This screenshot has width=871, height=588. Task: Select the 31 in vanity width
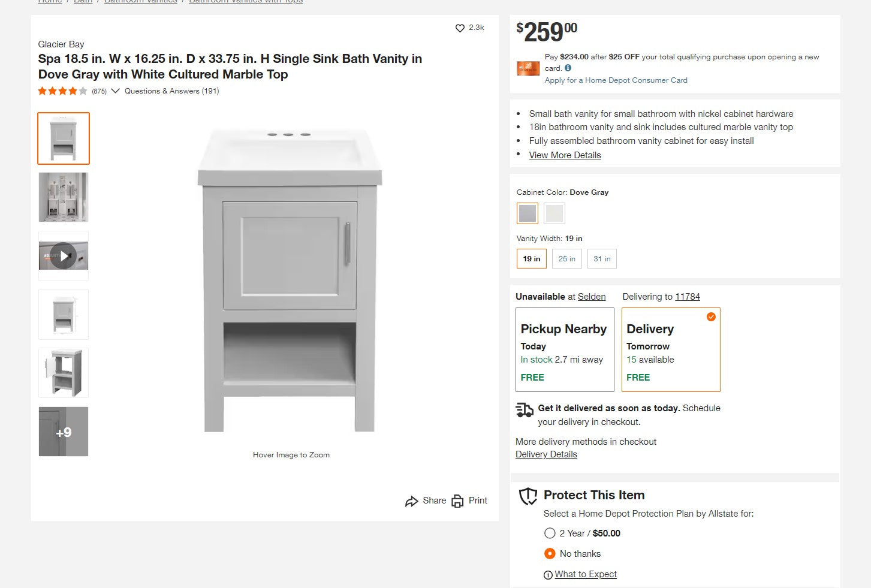coord(602,259)
